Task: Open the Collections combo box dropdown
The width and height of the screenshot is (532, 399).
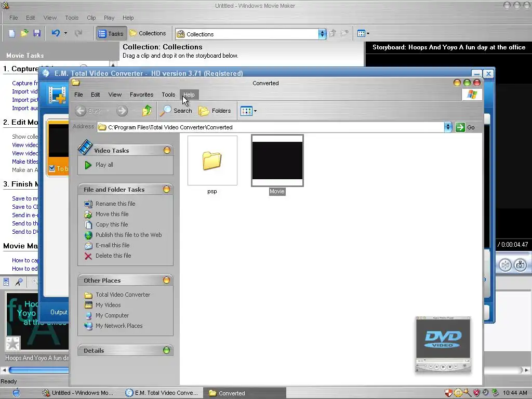Action: click(322, 34)
